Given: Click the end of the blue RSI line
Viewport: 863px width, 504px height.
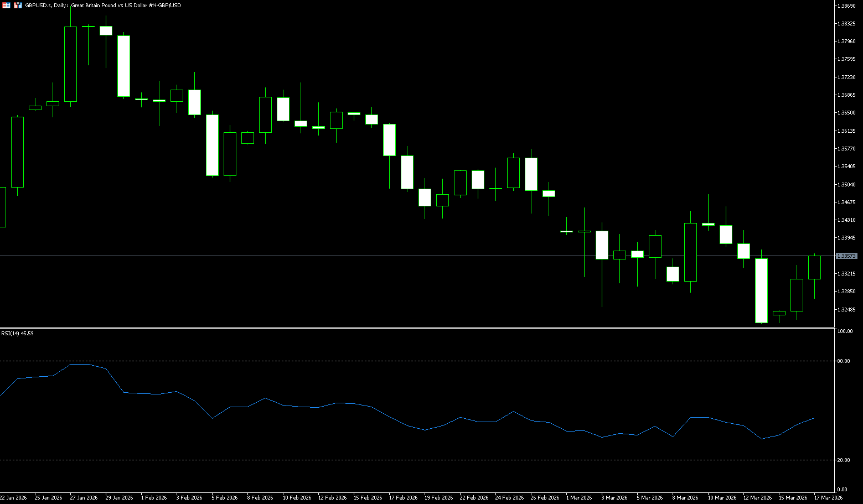Looking at the screenshot, I should click(814, 418).
